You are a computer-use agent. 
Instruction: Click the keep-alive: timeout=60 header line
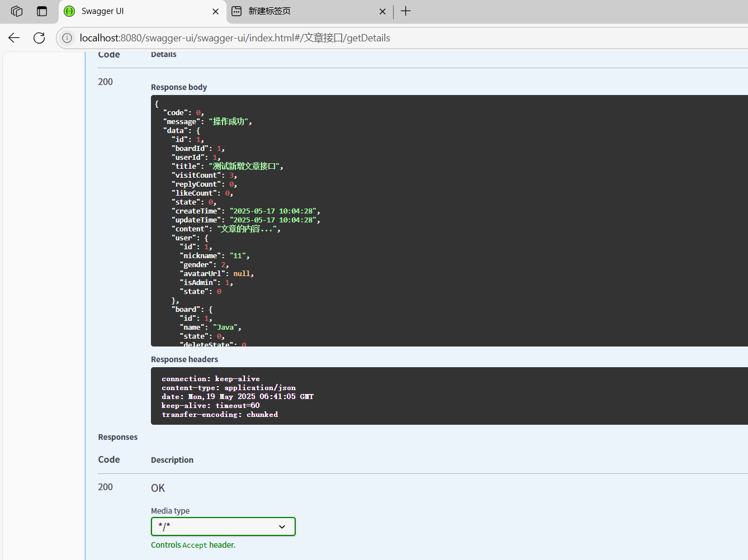click(211, 406)
